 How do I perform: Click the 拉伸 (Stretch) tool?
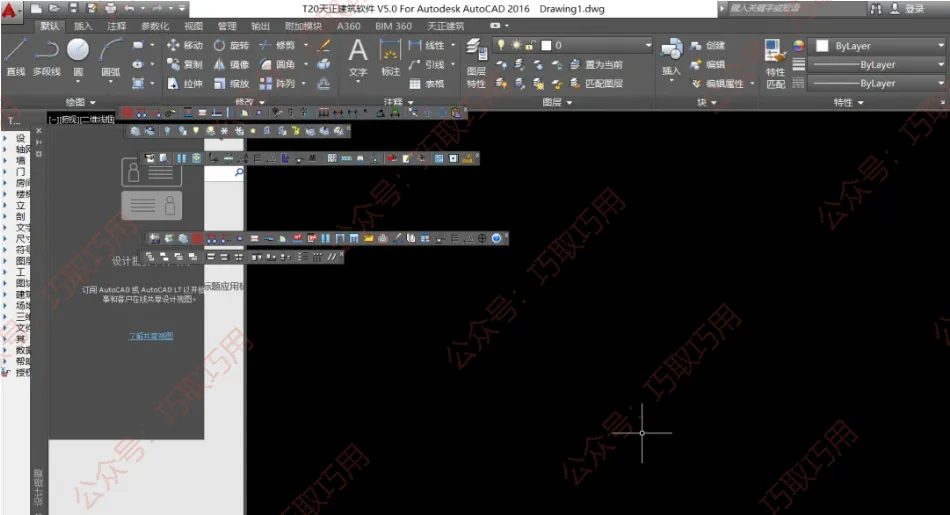(x=185, y=84)
